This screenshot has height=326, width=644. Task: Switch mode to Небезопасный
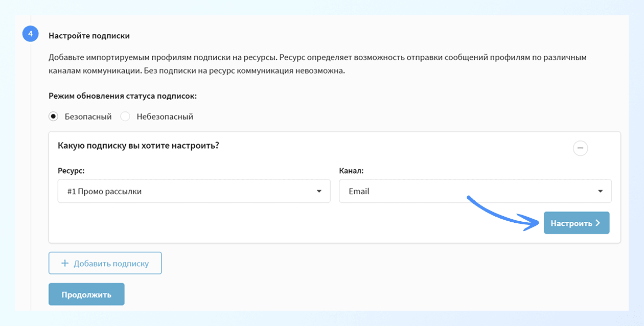click(125, 116)
